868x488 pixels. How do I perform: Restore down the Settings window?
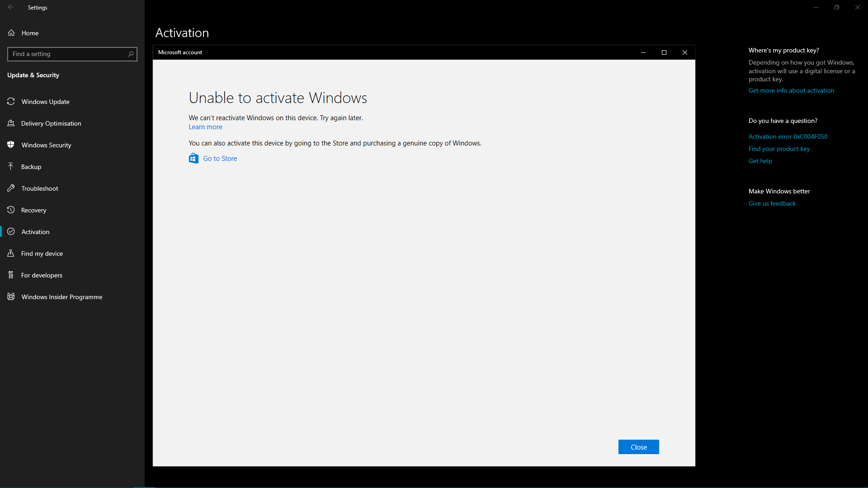pyautogui.click(x=836, y=7)
